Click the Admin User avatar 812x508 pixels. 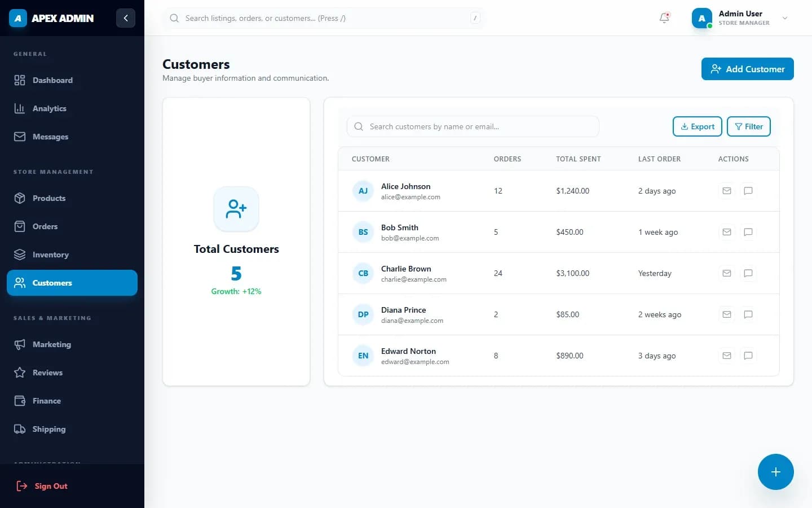(701, 18)
